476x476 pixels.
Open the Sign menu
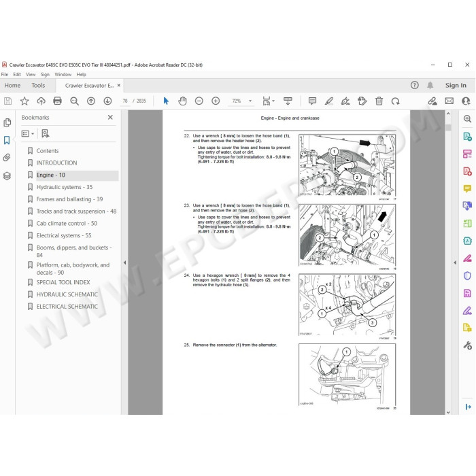coord(45,74)
